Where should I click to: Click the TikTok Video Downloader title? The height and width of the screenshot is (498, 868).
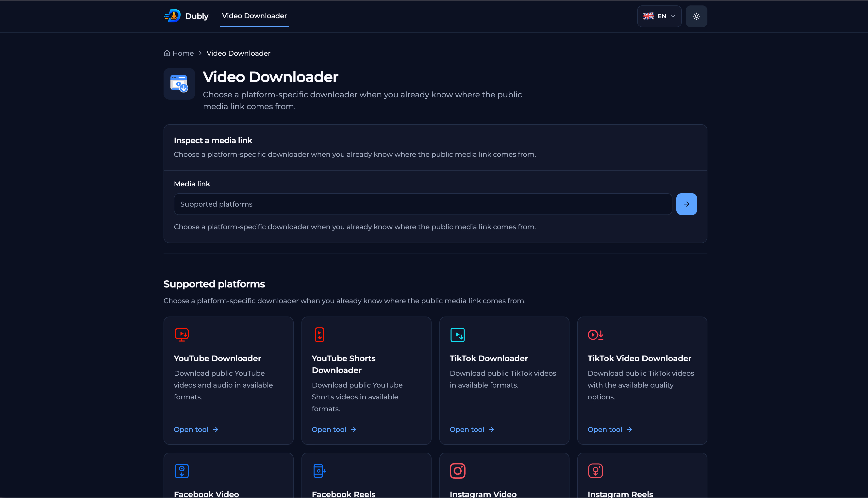639,358
